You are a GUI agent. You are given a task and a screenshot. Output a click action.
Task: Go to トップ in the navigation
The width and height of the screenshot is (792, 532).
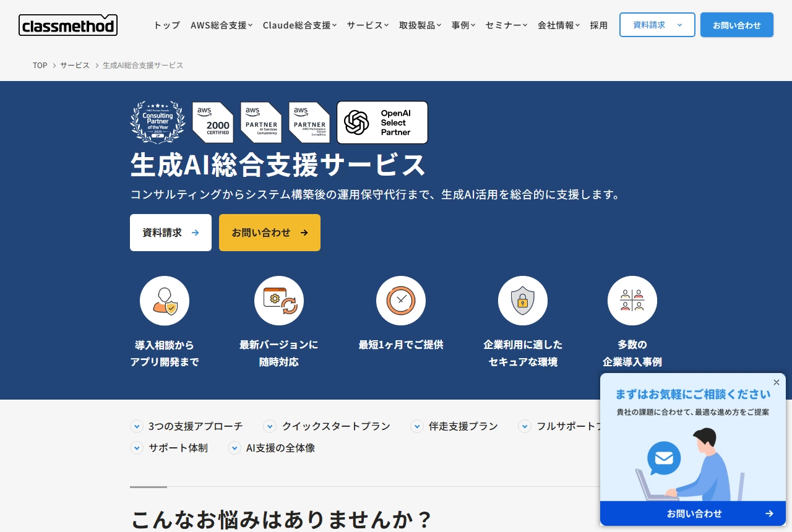[166, 25]
